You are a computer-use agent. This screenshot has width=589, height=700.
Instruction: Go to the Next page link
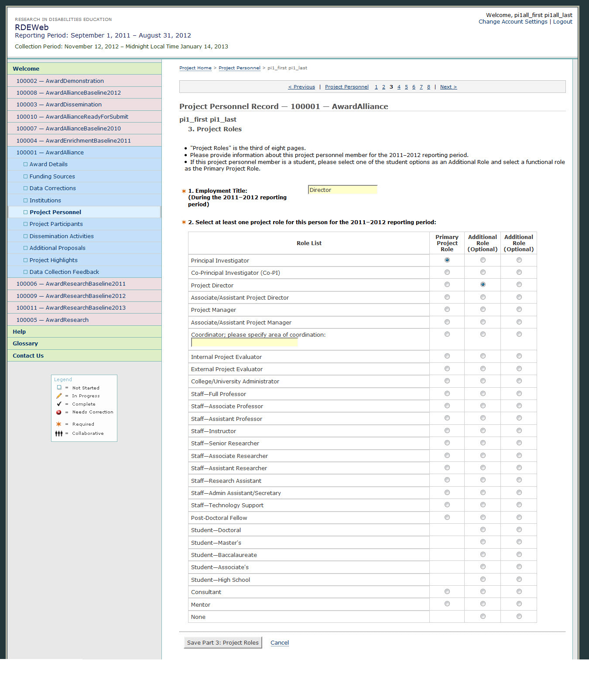[449, 87]
